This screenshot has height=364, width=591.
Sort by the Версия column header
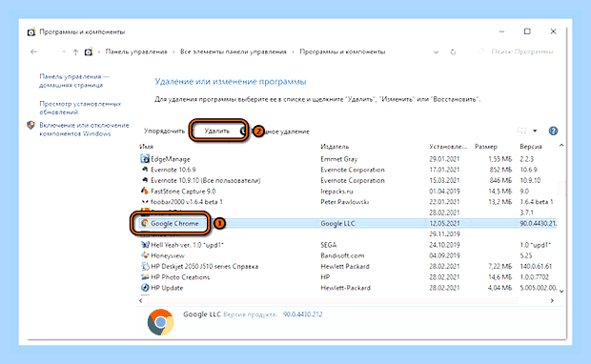point(531,147)
